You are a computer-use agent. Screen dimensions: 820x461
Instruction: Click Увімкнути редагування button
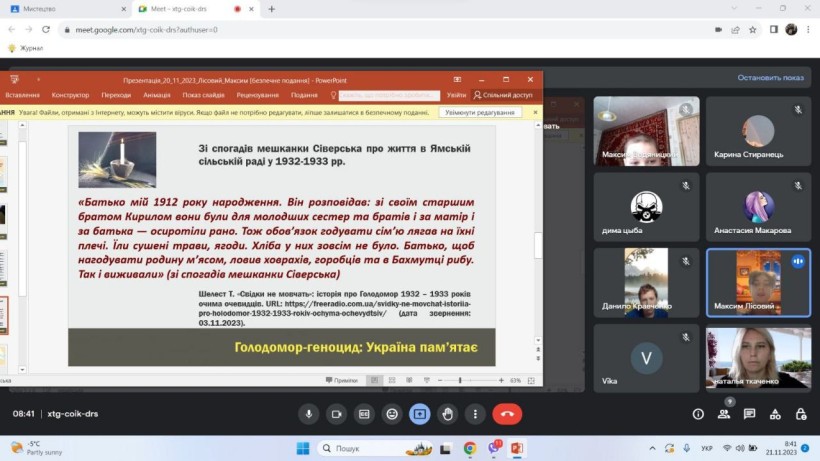(480, 112)
